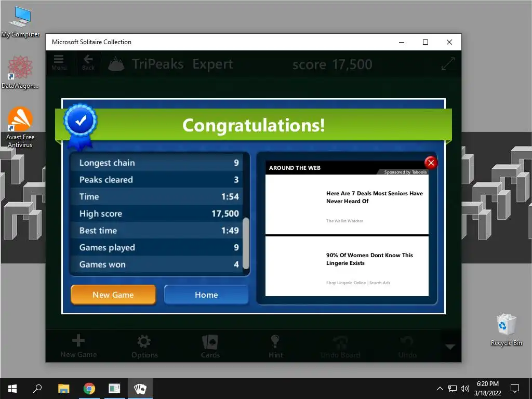Screen dimensions: 532x399
Task: Open the notification center icon
Action: (x=515, y=389)
